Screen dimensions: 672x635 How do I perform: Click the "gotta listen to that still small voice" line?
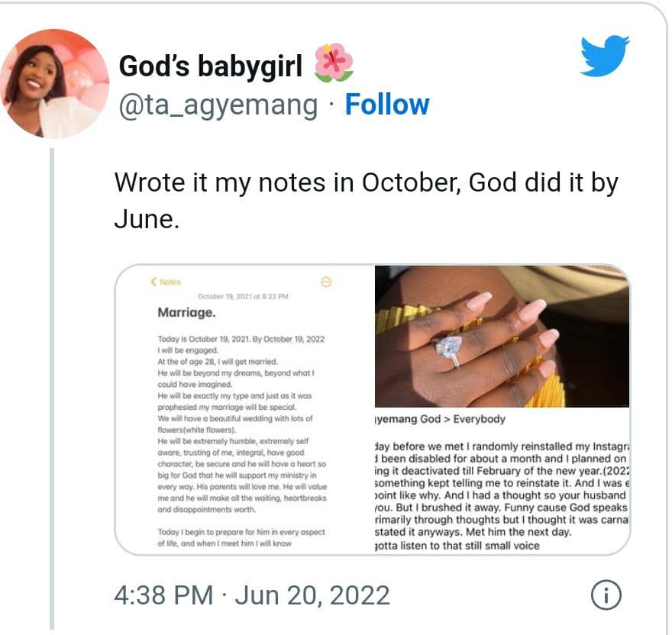pyautogui.click(x=468, y=544)
